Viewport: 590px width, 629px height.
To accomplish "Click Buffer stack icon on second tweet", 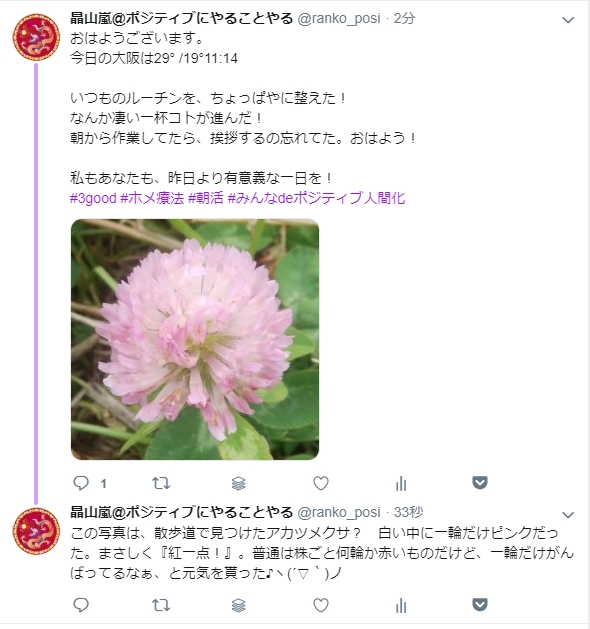I will click(x=239, y=605).
